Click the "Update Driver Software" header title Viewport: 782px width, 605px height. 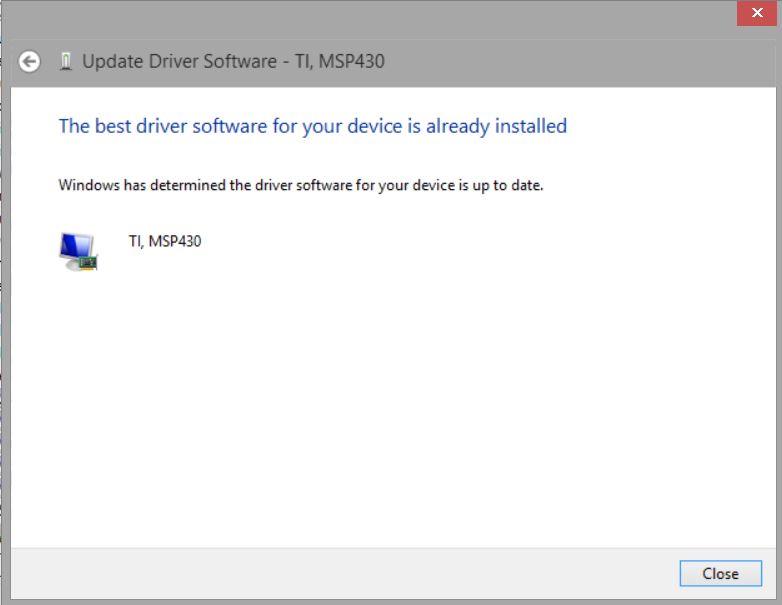point(179,62)
